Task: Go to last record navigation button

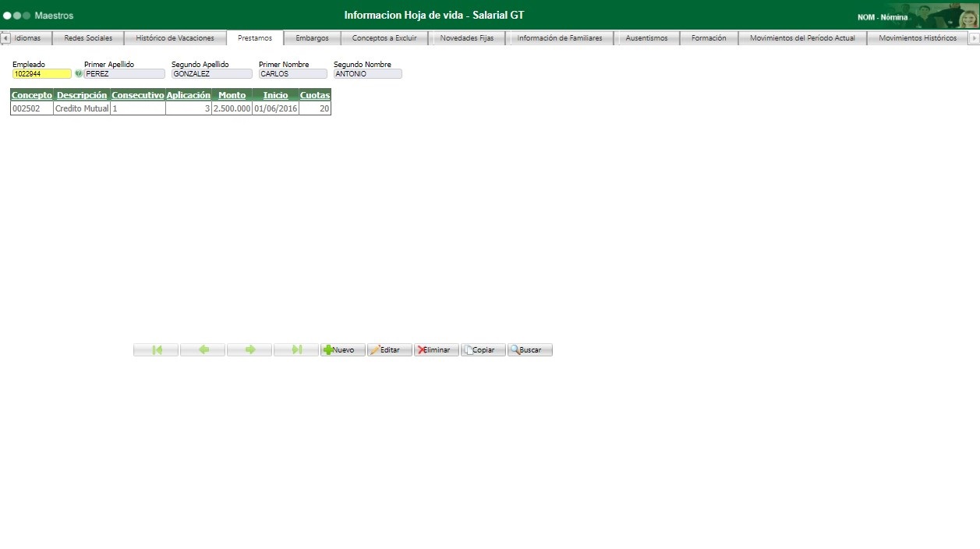Action: click(x=296, y=350)
